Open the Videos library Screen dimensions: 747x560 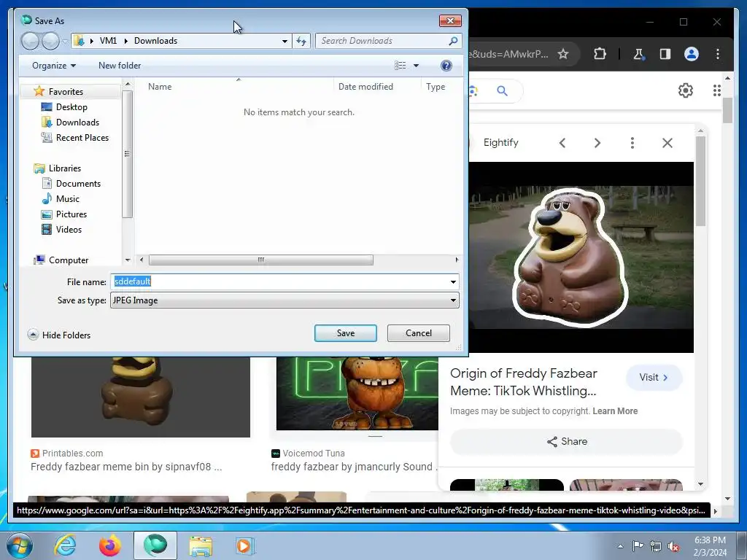(x=69, y=230)
